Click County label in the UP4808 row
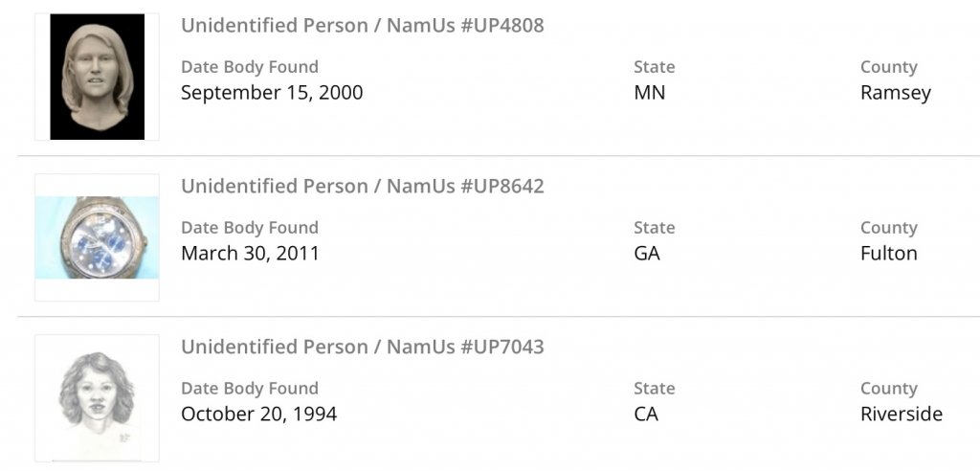 (x=888, y=67)
